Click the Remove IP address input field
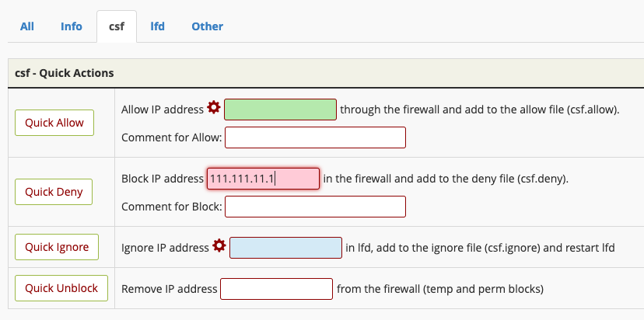This screenshot has height=320, width=644. click(276, 289)
